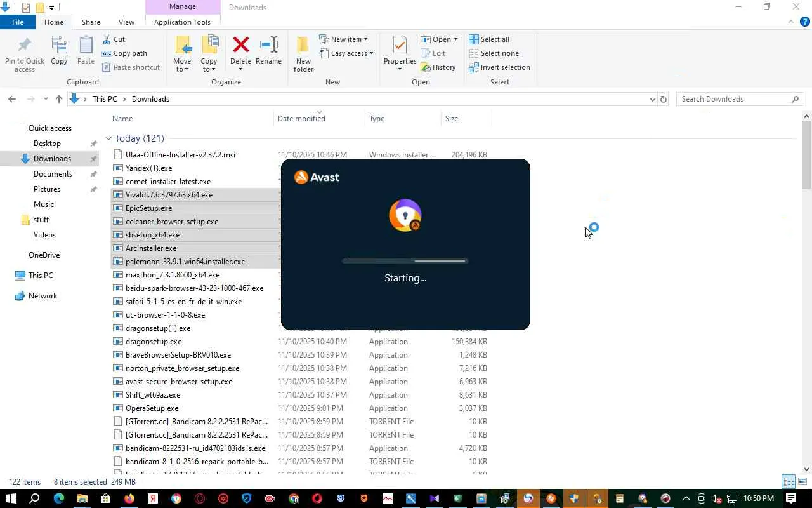Open Documents in the sidebar
The height and width of the screenshot is (508, 812).
point(53,174)
